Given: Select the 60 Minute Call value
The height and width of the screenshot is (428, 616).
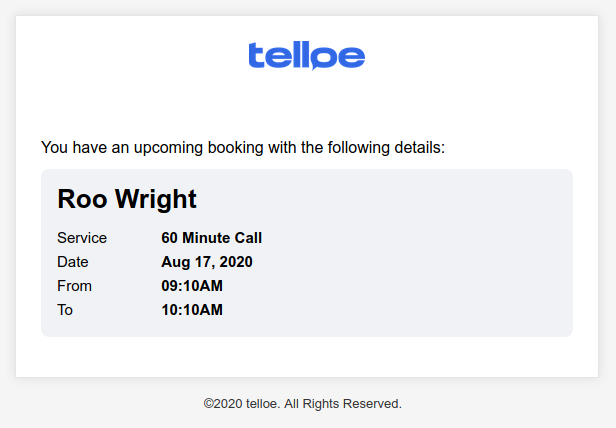Looking at the screenshot, I should point(211,238).
